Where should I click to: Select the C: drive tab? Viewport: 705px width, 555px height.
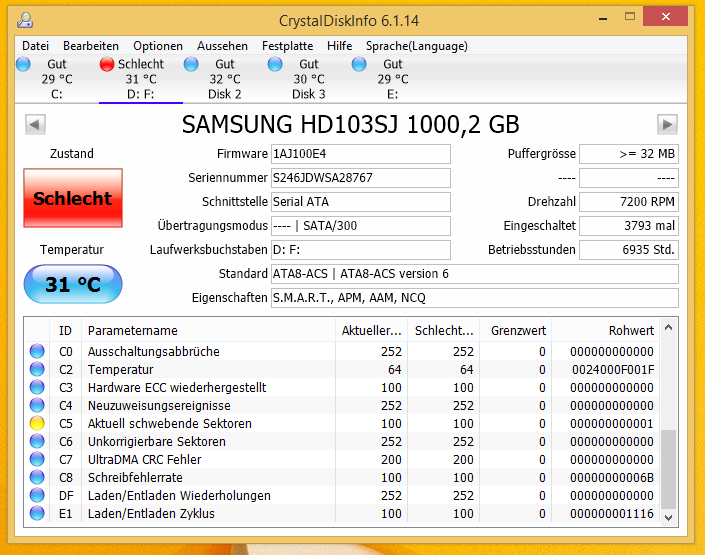(x=57, y=79)
